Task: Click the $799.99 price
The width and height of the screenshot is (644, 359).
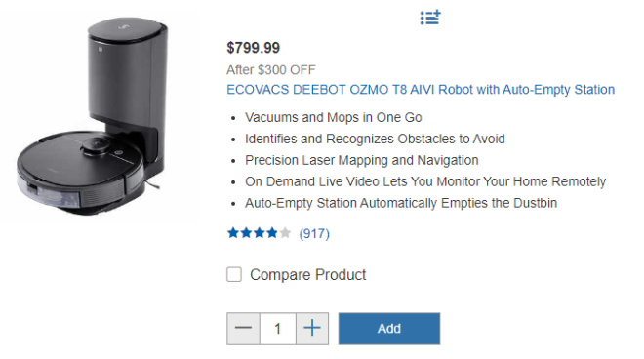Action: coord(254,48)
